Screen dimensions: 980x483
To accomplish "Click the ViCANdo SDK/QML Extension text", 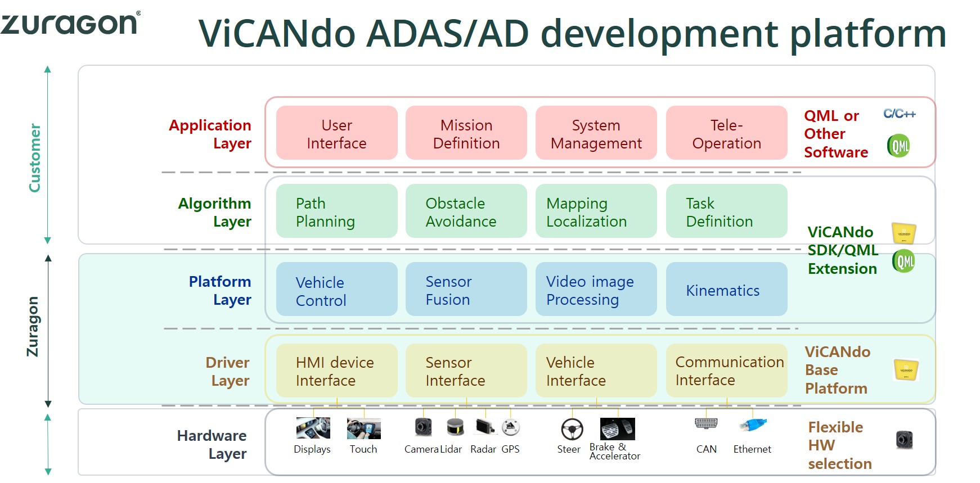I will point(843,250).
